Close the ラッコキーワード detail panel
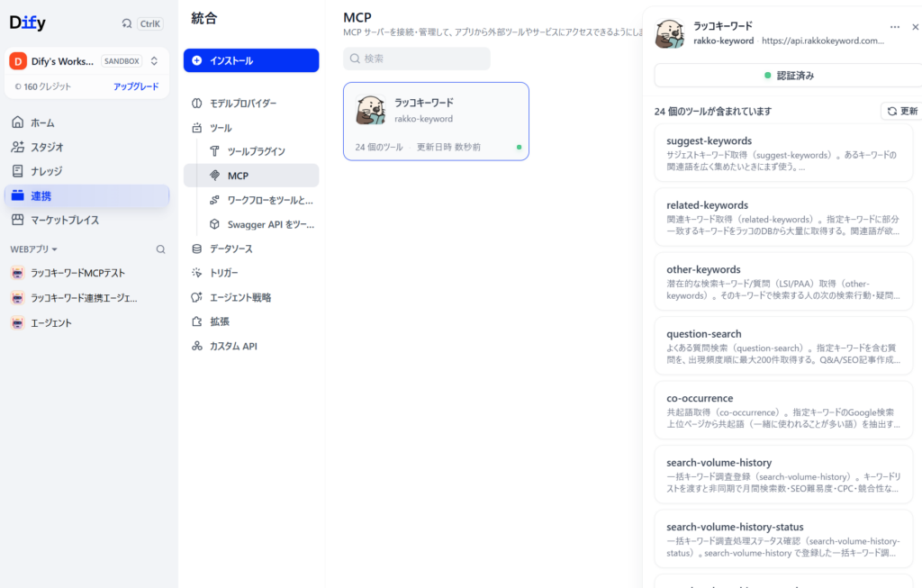 coord(916,27)
